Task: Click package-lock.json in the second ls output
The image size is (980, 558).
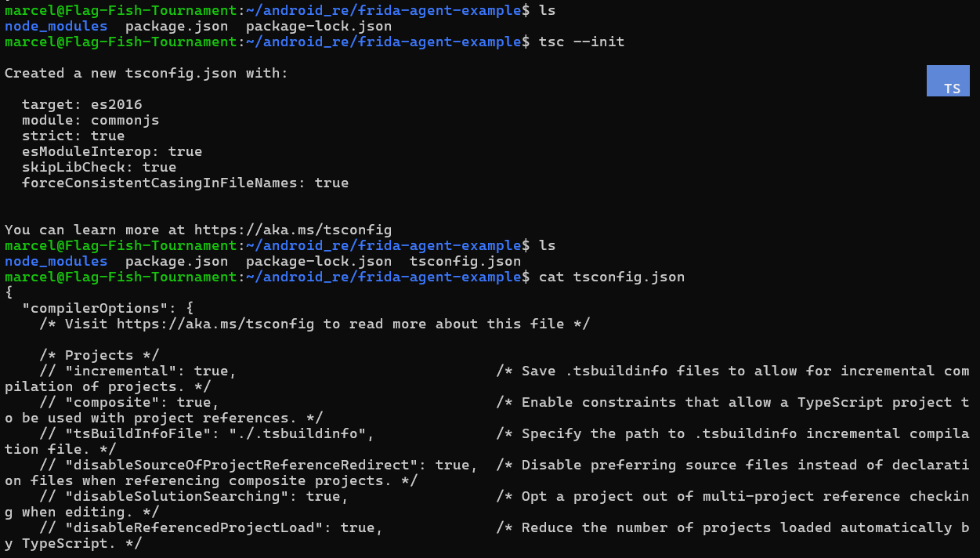Action: pyautogui.click(x=318, y=261)
